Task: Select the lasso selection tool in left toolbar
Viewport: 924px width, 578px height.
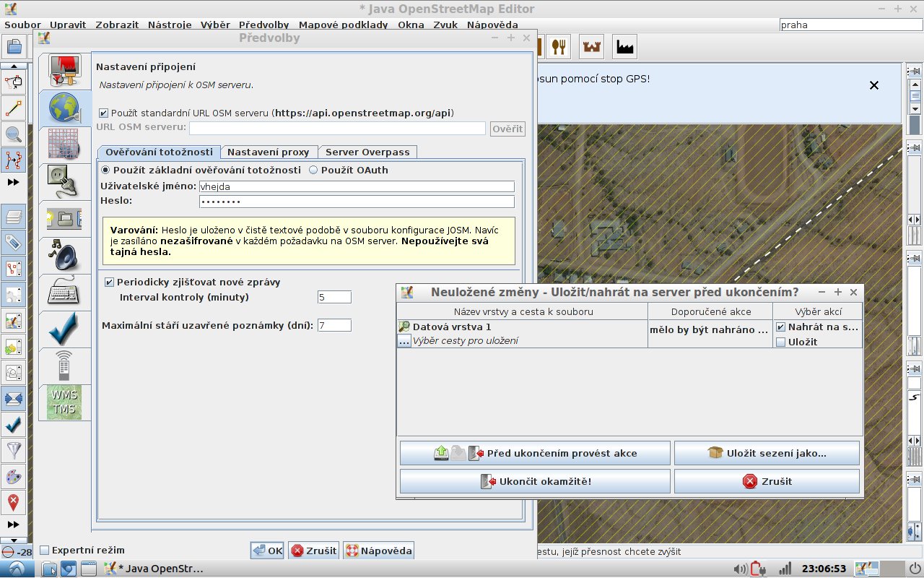Action: pos(13,82)
